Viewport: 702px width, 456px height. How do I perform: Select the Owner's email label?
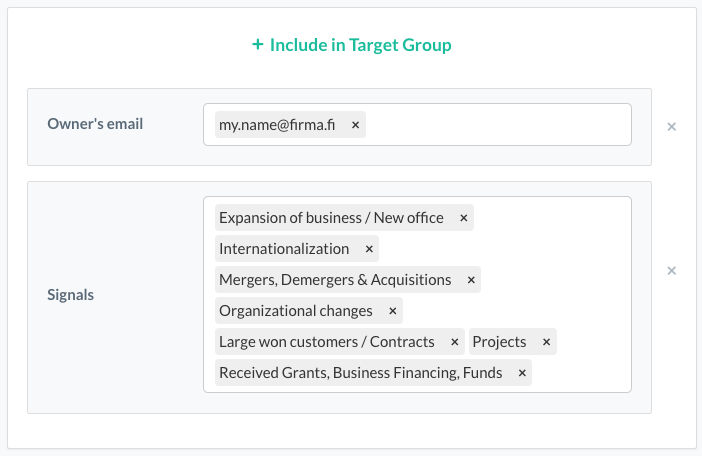(95, 125)
